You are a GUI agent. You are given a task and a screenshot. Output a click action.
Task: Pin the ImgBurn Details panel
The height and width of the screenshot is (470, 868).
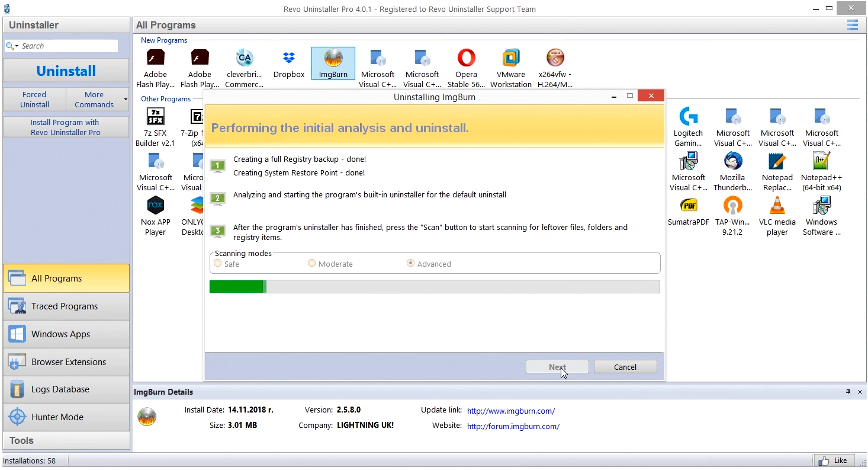click(848, 392)
